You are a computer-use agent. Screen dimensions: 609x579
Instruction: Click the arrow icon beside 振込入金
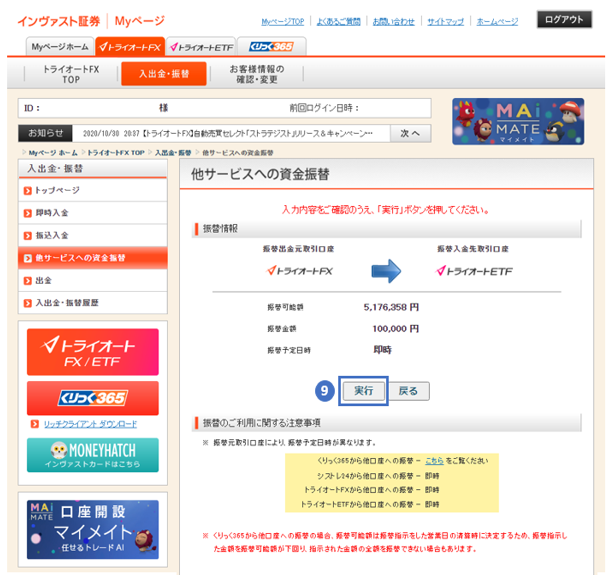click(27, 236)
